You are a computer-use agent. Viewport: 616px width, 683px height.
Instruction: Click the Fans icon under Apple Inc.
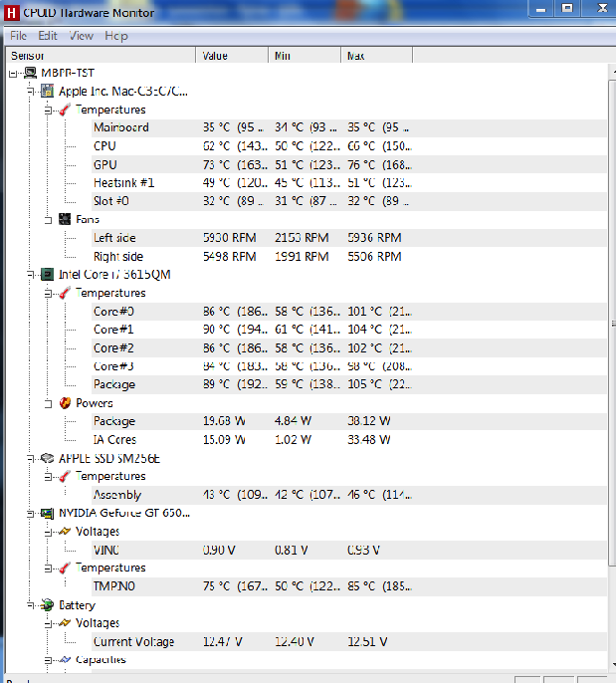[65, 219]
